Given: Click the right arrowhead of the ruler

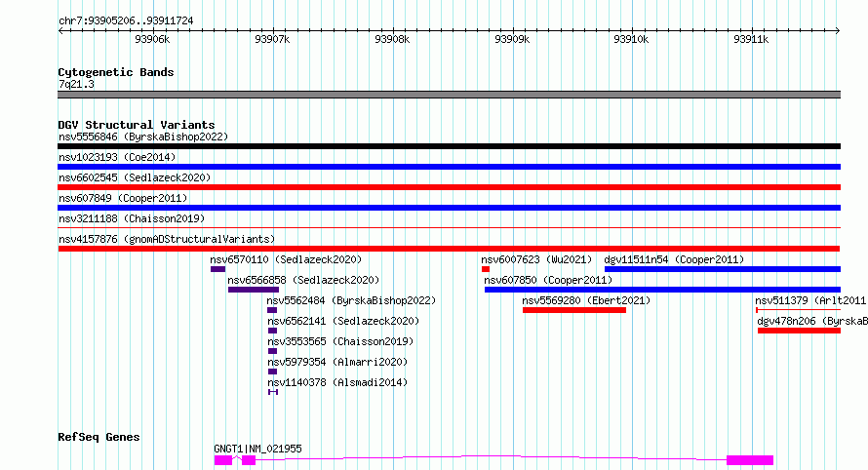Looking at the screenshot, I should 838,31.
